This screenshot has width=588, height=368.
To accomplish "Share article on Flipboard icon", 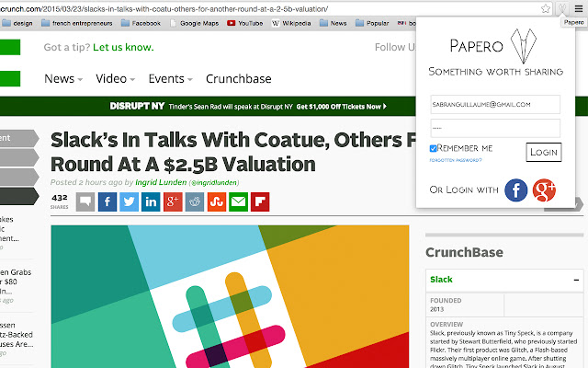I will point(260,201).
